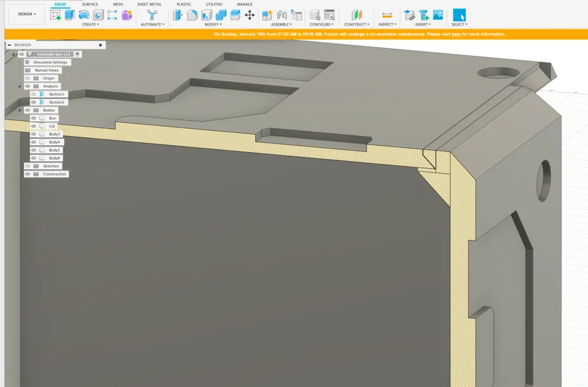Start a new sketch with Create Sketch
The image size is (588, 387).
click(x=55, y=15)
